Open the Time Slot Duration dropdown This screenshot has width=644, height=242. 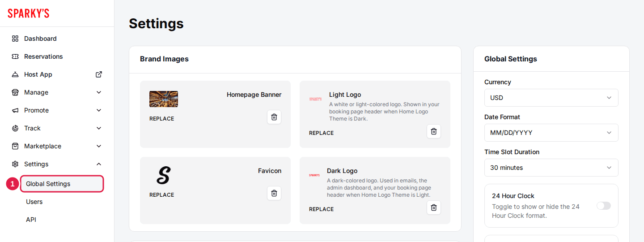pos(551,168)
